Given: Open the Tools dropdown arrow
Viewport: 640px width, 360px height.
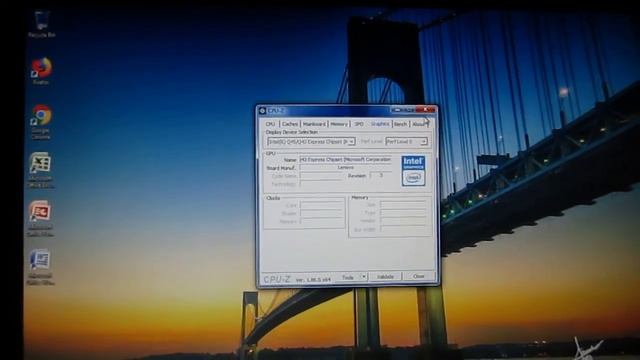Looking at the screenshot, I should 363,277.
